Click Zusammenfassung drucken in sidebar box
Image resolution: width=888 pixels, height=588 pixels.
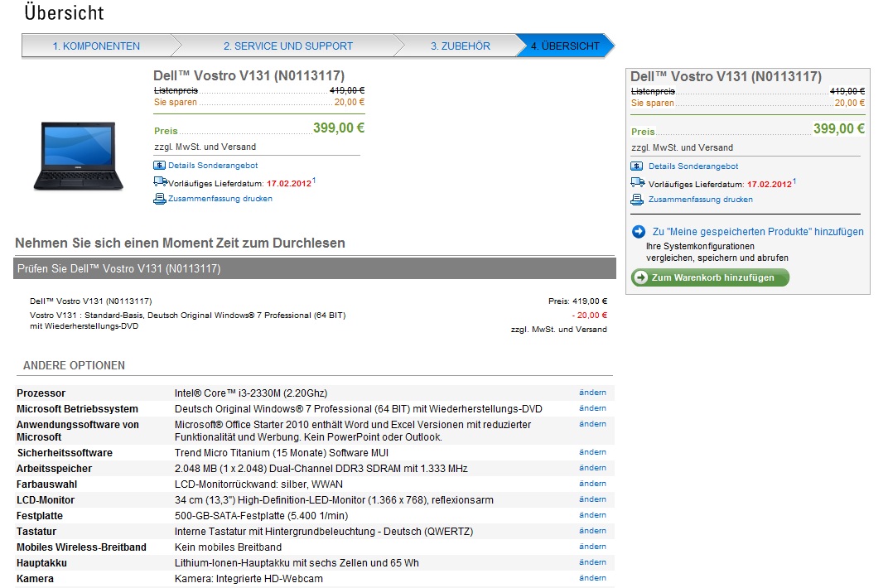point(701,200)
